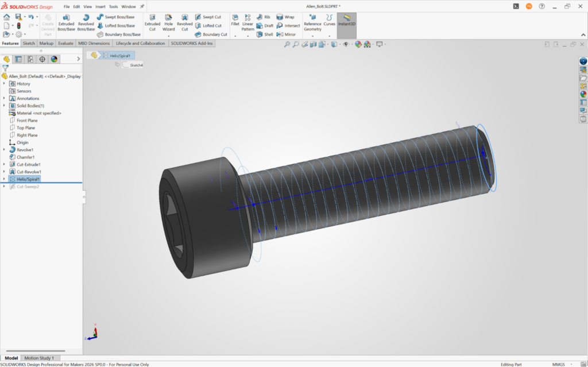This screenshot has width=588, height=367.
Task: Select the Revolved Boss/Base tool
Action: click(x=86, y=22)
